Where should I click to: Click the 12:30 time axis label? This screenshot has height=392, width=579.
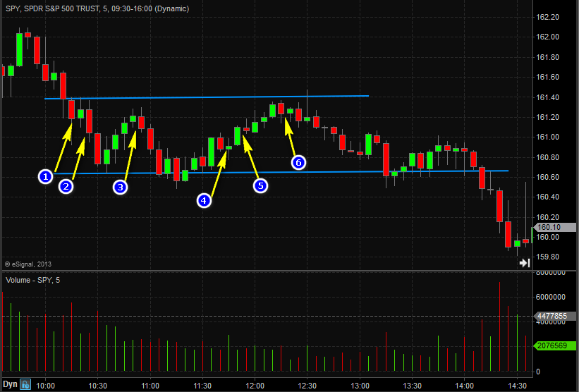[307, 386]
